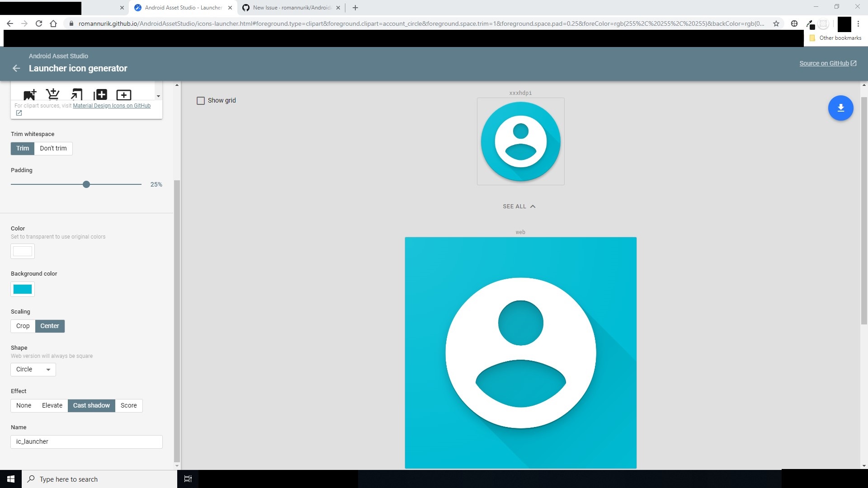Enable the Show grid checkbox
Screen dimensions: 868x488
point(201,100)
